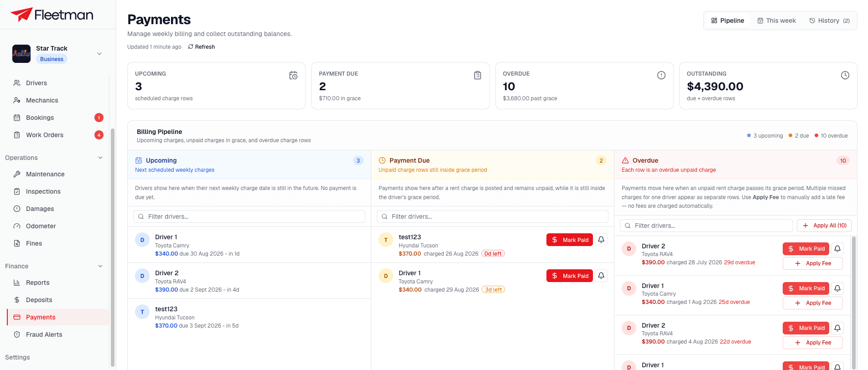Click the Payment Due column count badge 2

(x=601, y=160)
